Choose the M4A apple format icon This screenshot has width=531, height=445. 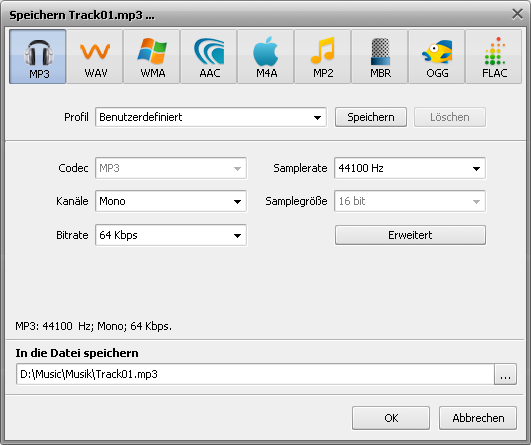[266, 57]
